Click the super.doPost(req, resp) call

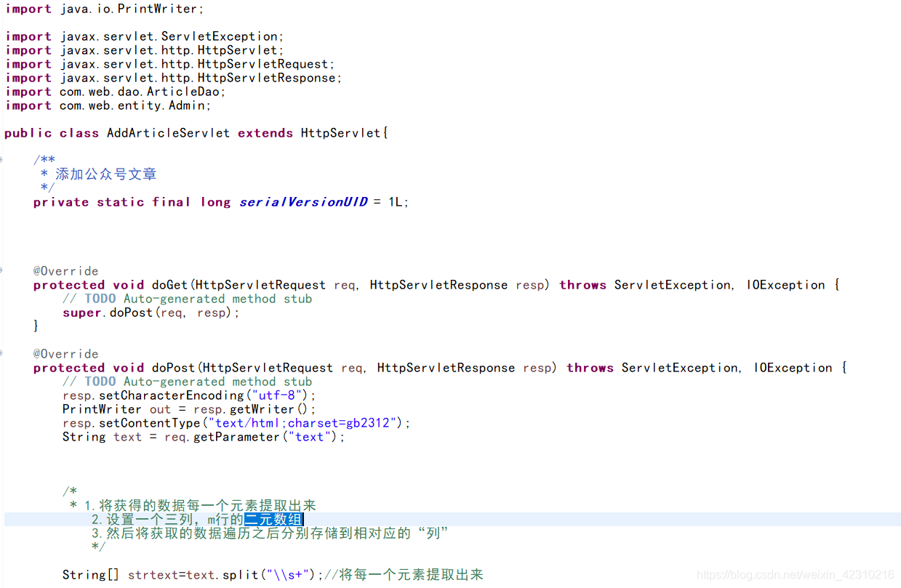[151, 313]
